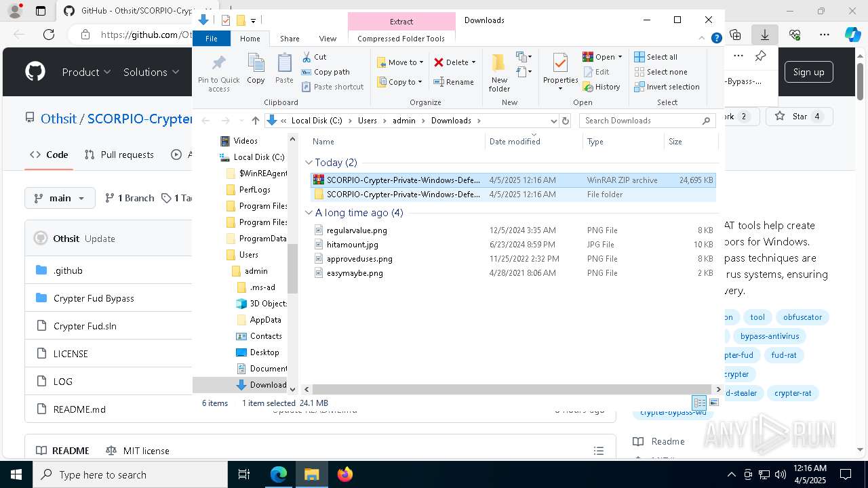Image resolution: width=868 pixels, height=488 pixels.
Task: Click Paste shortcut in ribbon
Action: coord(332,87)
